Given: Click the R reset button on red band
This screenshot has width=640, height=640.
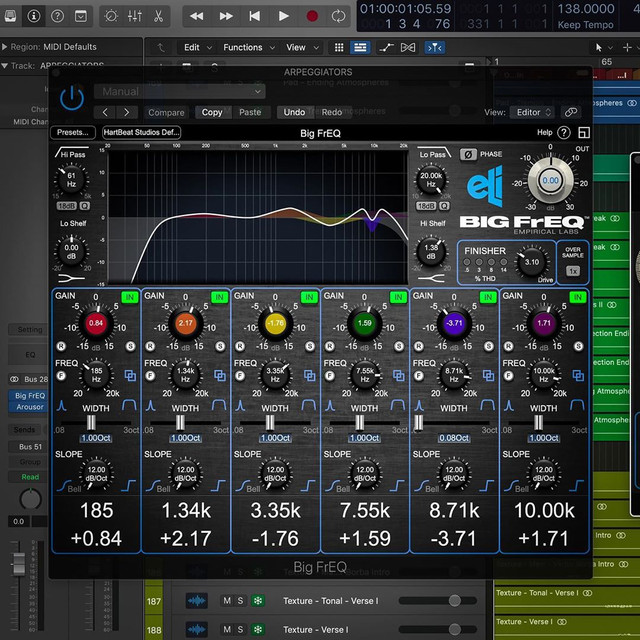Looking at the screenshot, I should (61, 347).
